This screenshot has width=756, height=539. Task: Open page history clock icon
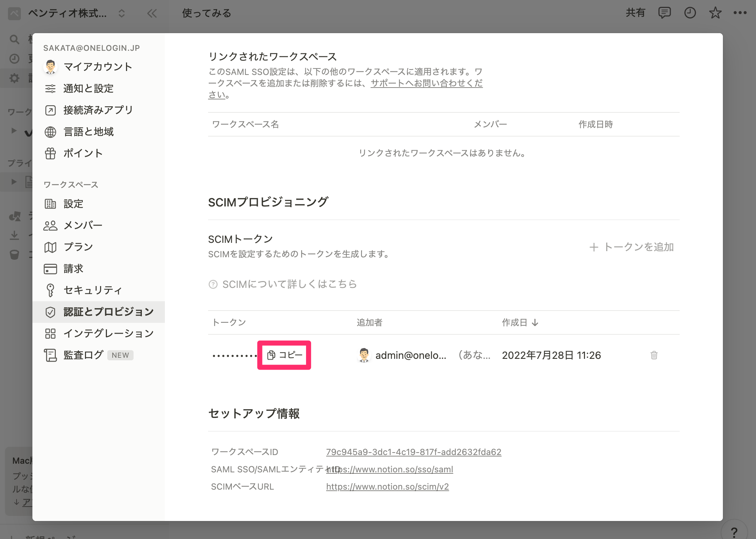[x=690, y=13]
